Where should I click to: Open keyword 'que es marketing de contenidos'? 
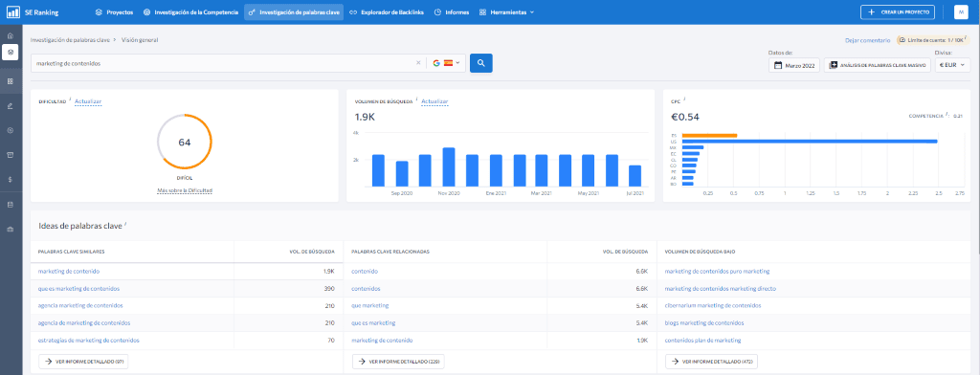pyautogui.click(x=78, y=289)
